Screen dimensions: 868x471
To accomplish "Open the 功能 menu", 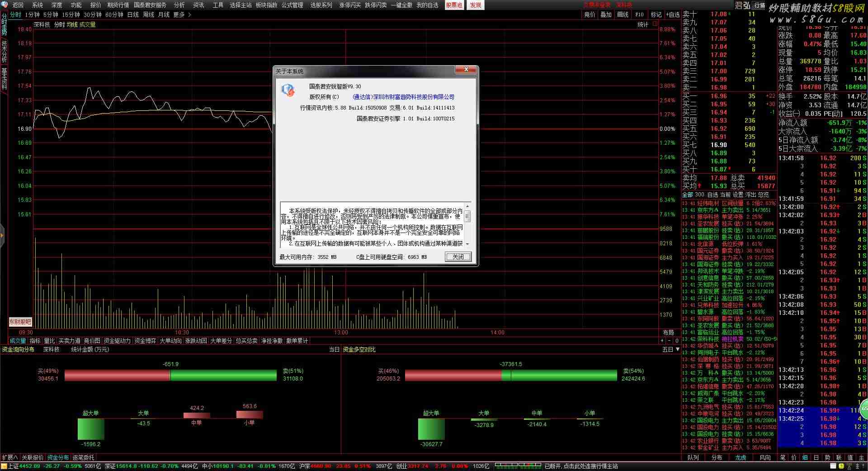I will click(76, 5).
